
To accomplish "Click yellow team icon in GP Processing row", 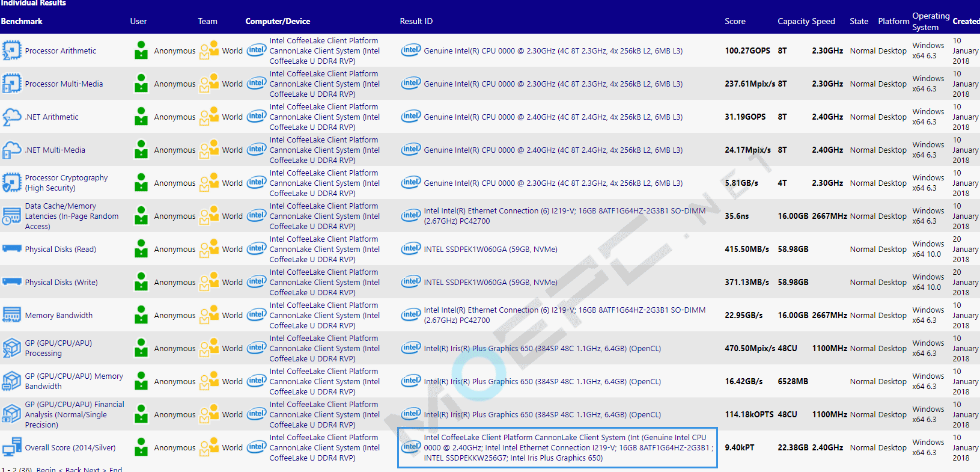I will coord(209,348).
